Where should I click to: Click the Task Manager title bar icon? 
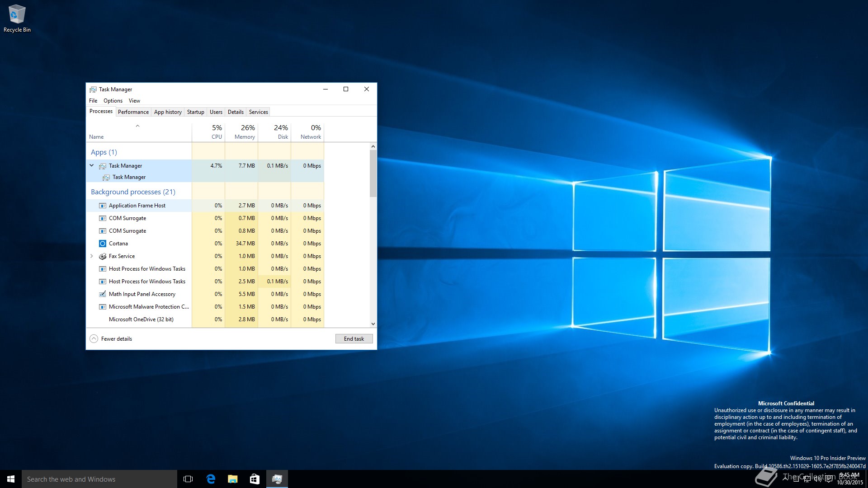[x=93, y=89]
